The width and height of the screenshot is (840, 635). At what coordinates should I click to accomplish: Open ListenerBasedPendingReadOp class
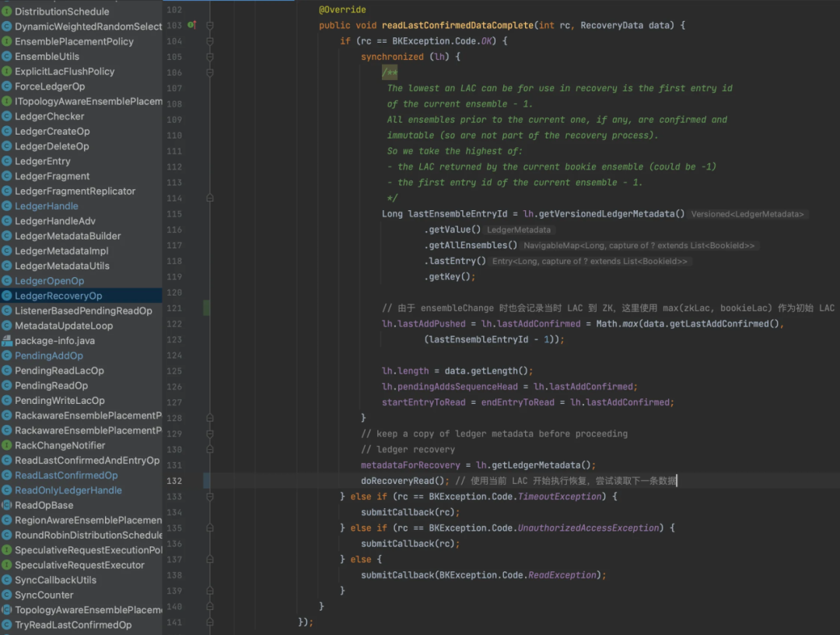(83, 310)
